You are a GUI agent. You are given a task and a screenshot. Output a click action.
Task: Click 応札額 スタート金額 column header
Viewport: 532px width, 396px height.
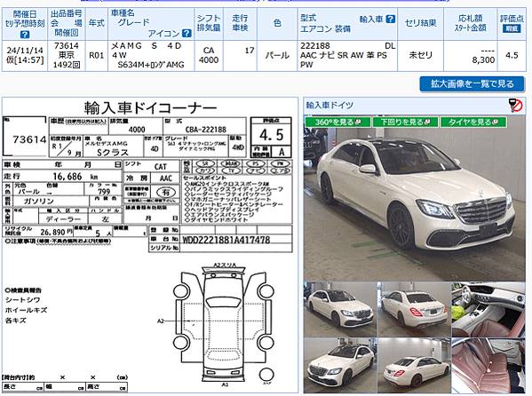pos(470,23)
